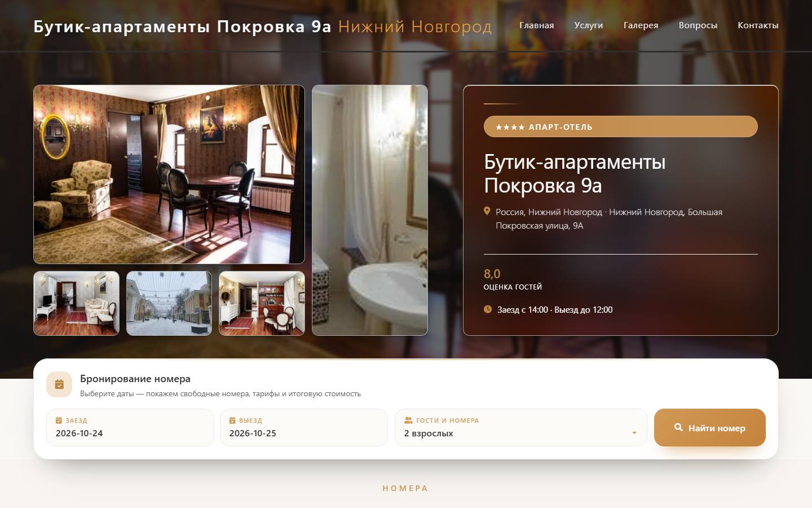Click the calendar icon beside Бронирование номера
The image size is (812, 508).
(x=59, y=384)
